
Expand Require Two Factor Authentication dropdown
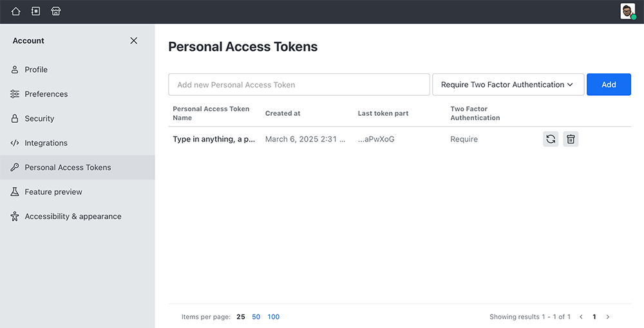tap(508, 84)
